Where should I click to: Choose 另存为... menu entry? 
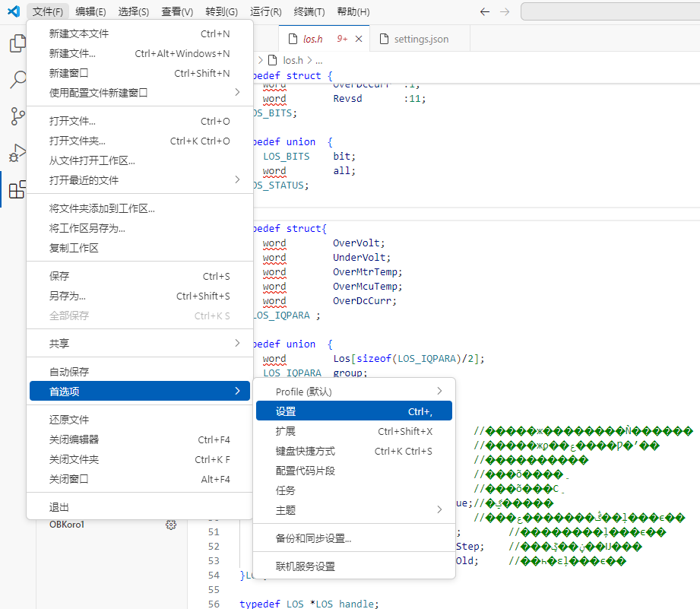[140, 296]
